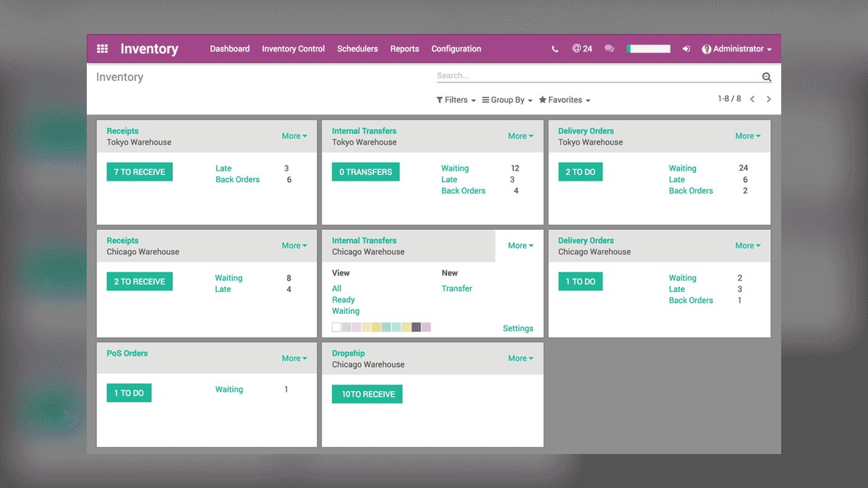This screenshot has width=868, height=488.
Task: Click the All link under View
Action: coord(336,288)
